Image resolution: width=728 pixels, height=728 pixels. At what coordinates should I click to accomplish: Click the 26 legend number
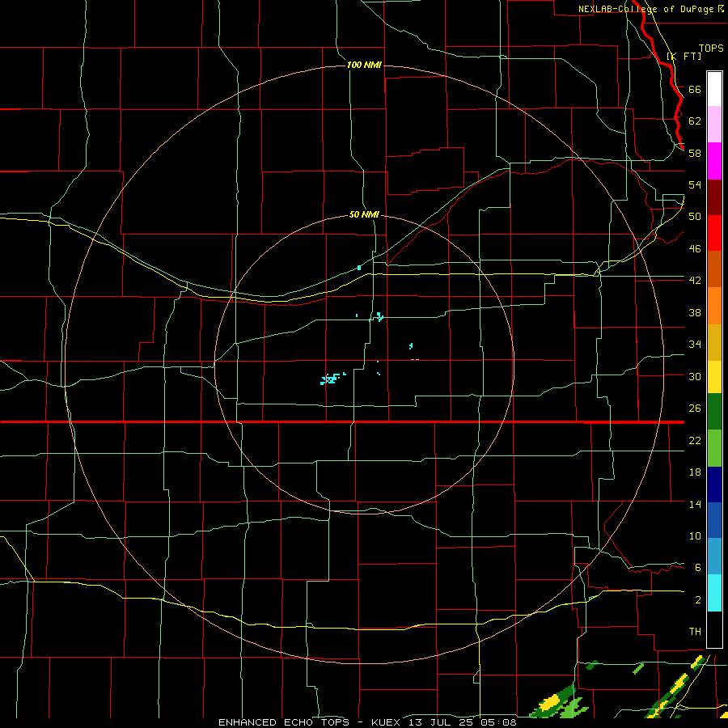pos(695,408)
